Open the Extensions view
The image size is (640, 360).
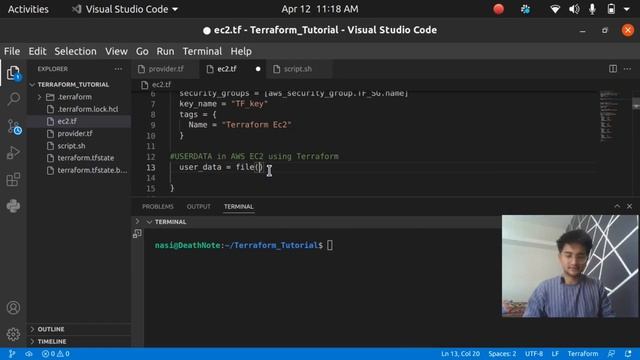pyautogui.click(x=13, y=179)
